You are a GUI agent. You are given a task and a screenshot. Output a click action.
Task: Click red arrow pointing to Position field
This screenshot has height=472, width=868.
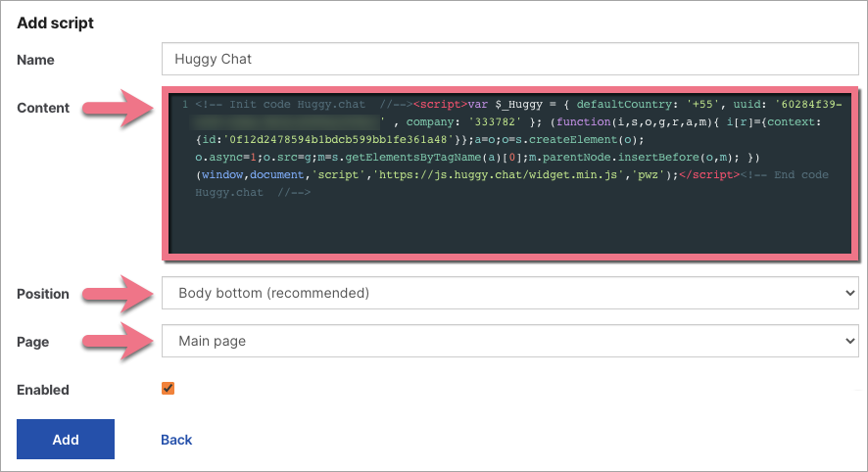point(115,292)
